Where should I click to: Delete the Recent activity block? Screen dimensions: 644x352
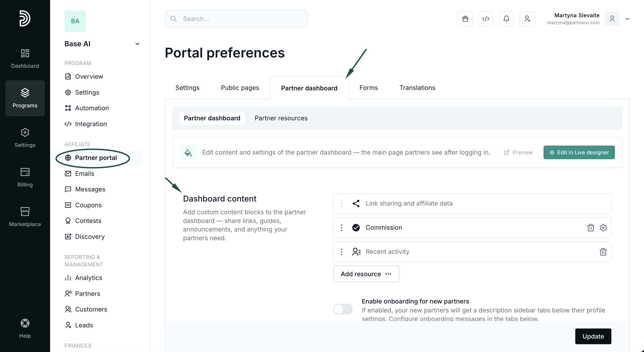pos(603,252)
